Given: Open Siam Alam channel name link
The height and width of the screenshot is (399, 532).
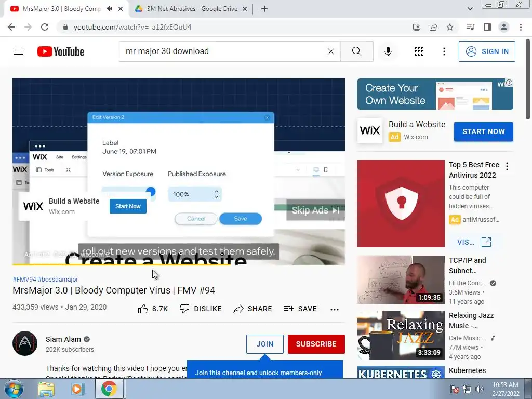Looking at the screenshot, I should [63, 339].
